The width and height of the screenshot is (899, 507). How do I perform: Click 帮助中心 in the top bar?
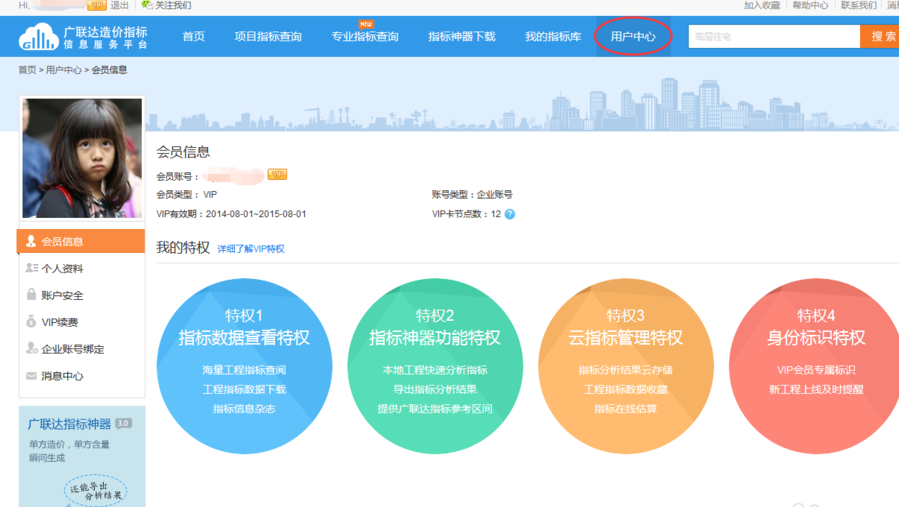point(810,5)
